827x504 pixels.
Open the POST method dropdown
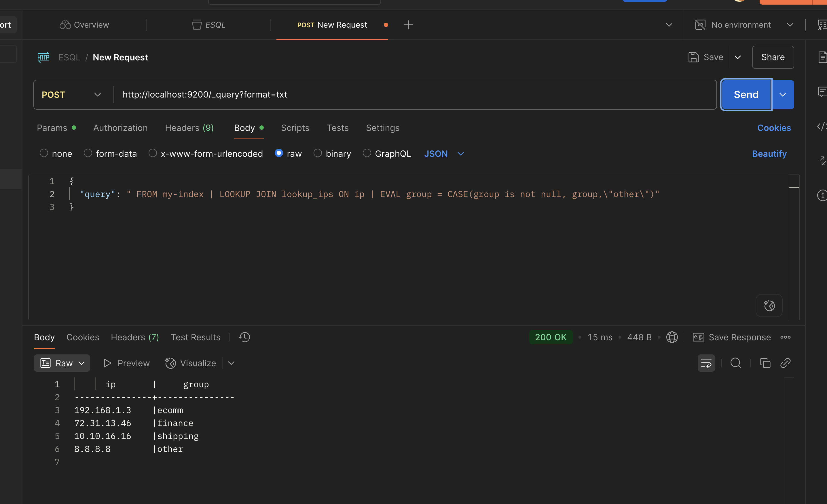[71, 95]
